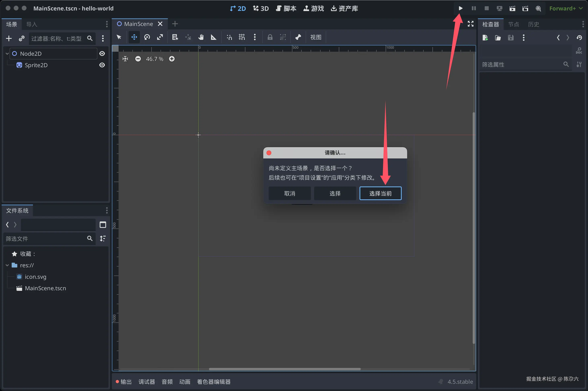Click the viewport's horizontal scrollbar
Image resolution: width=588 pixels, height=391 pixels.
(285, 369)
